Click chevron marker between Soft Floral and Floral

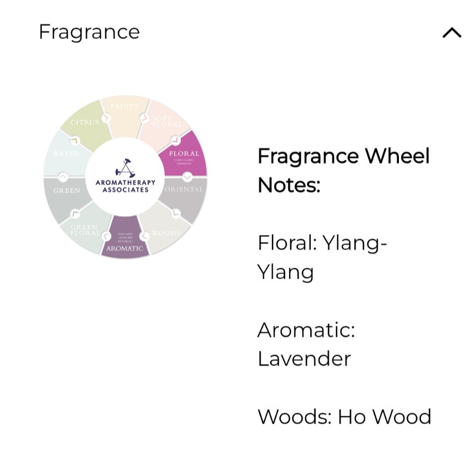click(175, 140)
